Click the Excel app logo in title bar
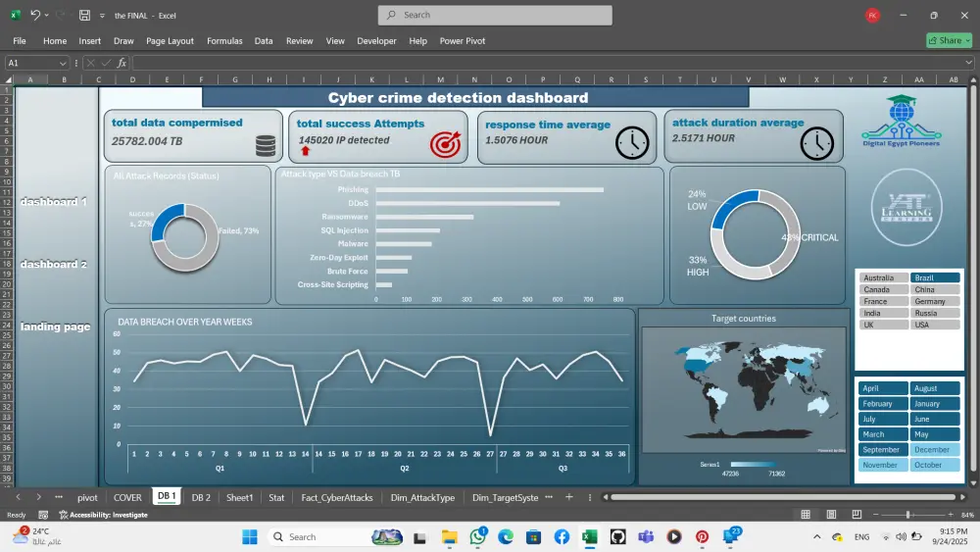980x552 pixels. pos(15,15)
